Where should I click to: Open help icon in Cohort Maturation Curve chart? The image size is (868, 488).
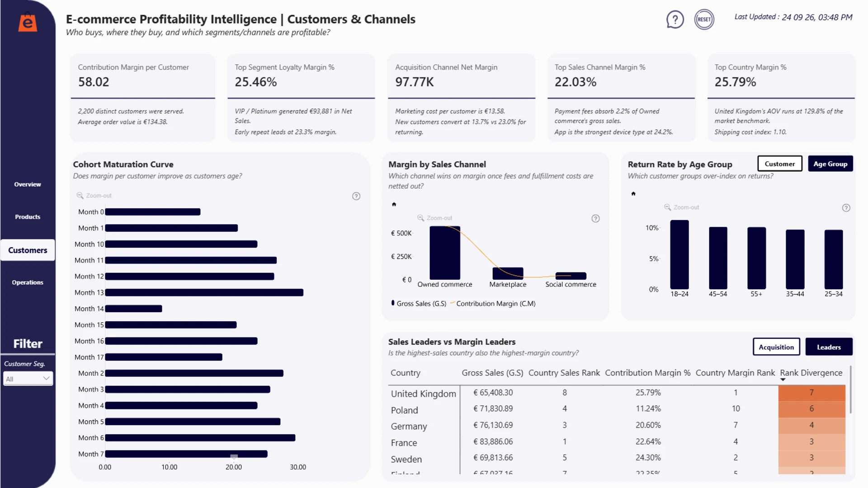tap(356, 196)
